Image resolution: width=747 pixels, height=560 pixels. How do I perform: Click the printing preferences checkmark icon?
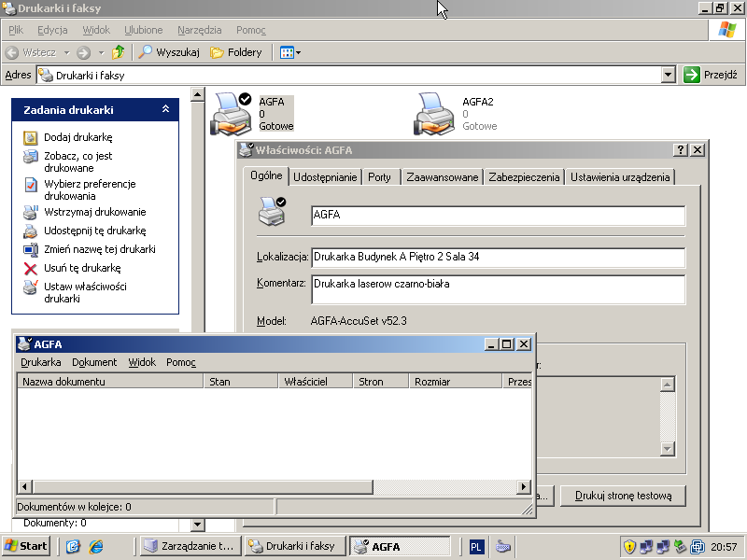31,184
